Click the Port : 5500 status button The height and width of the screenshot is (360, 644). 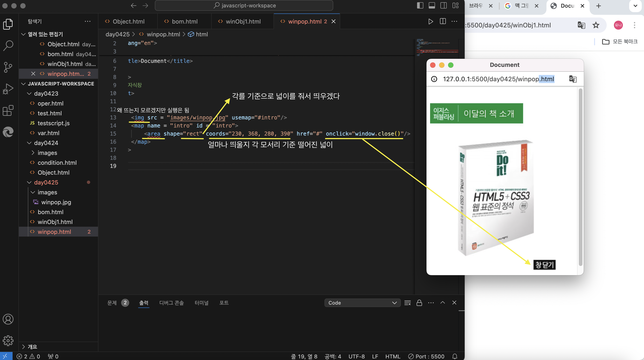click(x=426, y=356)
